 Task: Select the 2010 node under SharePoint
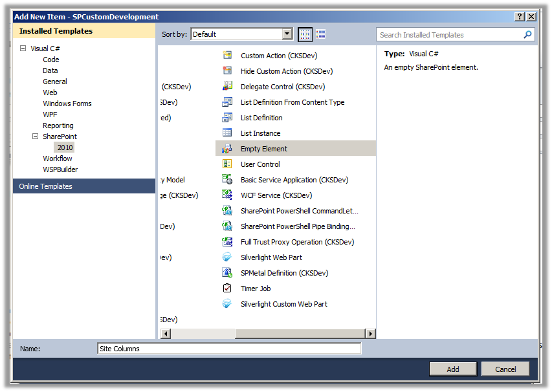coord(65,147)
